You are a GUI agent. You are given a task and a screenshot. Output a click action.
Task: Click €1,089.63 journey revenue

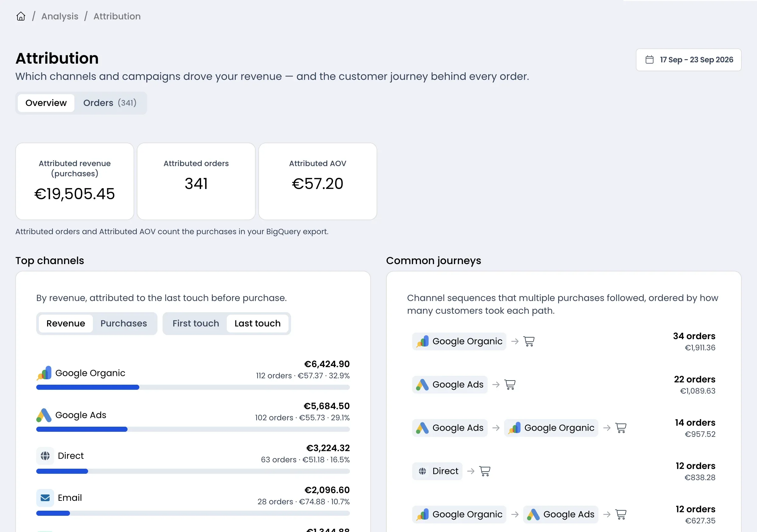tap(698, 391)
